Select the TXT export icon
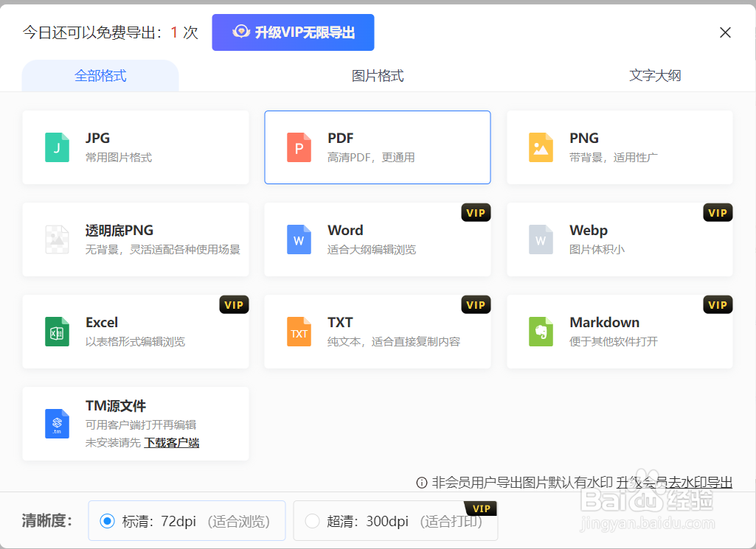756x549 pixels. 299,332
